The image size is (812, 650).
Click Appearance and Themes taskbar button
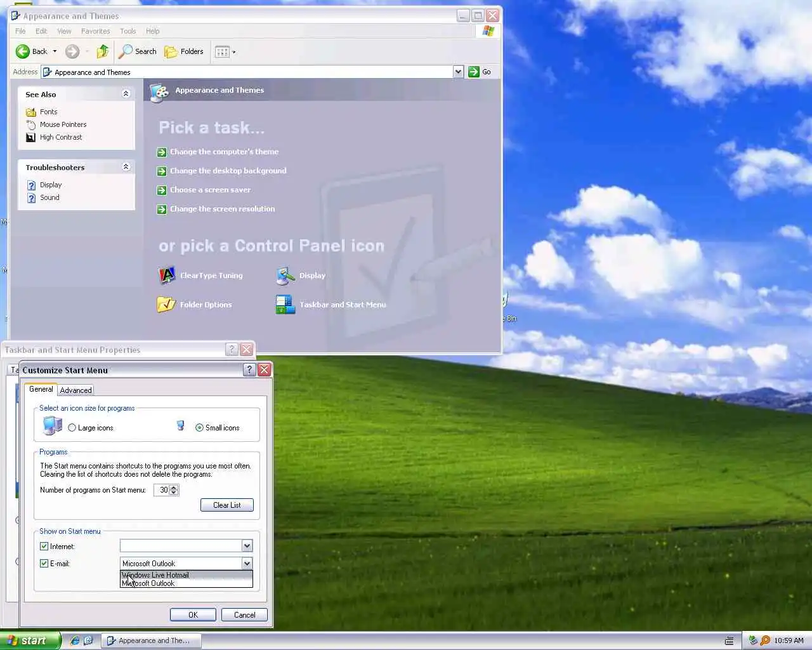[x=151, y=640]
